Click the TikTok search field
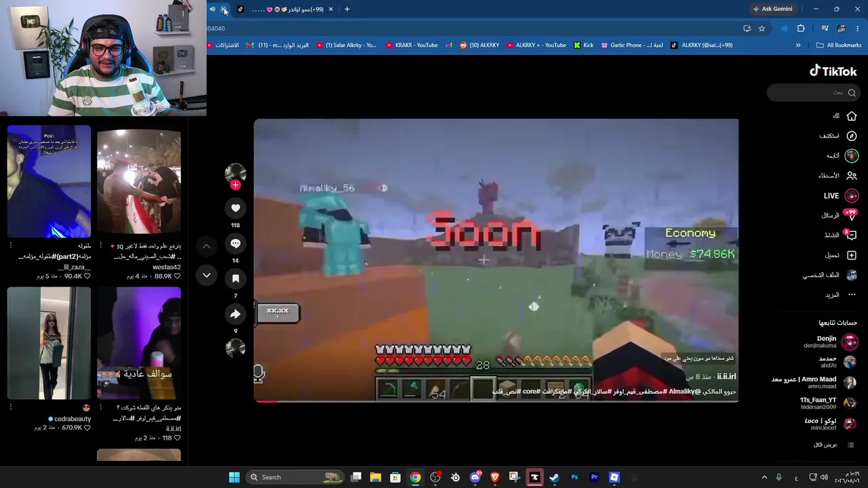Screen dimensions: 868x488 pos(814,92)
